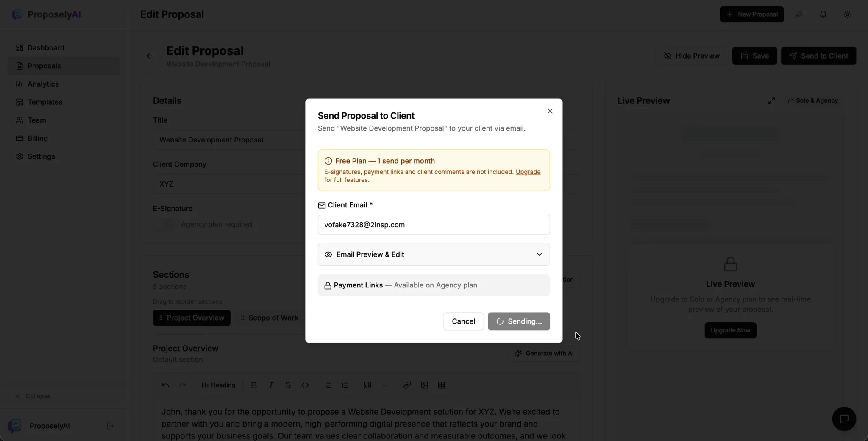Toggle the light/dark theme sun icon
The width and height of the screenshot is (868, 441).
click(847, 14)
